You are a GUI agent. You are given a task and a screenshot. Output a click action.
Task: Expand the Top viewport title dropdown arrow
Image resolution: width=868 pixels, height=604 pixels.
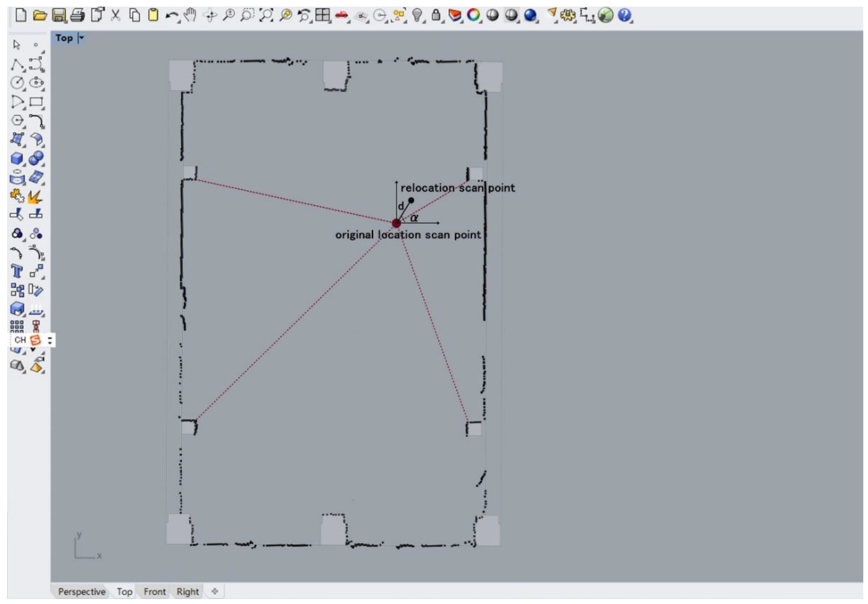pos(81,38)
